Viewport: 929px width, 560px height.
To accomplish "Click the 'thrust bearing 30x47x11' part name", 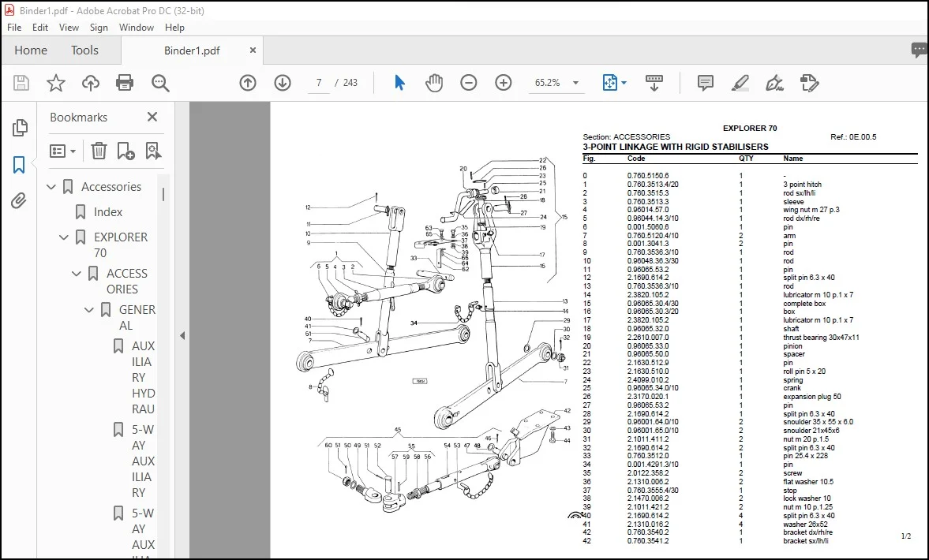I will (821, 338).
